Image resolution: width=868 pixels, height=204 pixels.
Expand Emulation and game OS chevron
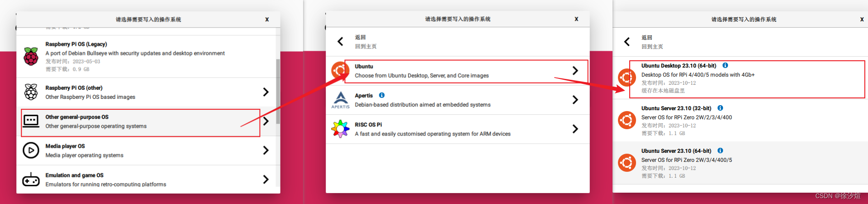266,180
